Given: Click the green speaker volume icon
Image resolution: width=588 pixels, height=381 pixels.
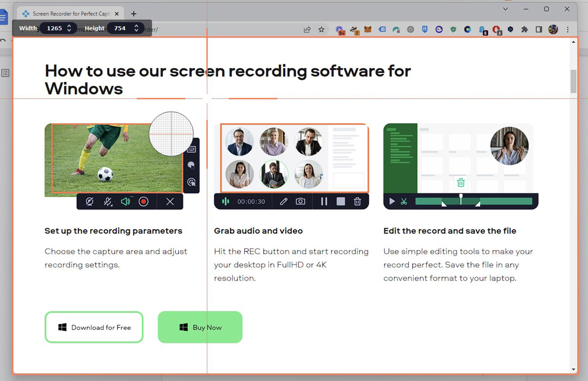Looking at the screenshot, I should [x=126, y=201].
